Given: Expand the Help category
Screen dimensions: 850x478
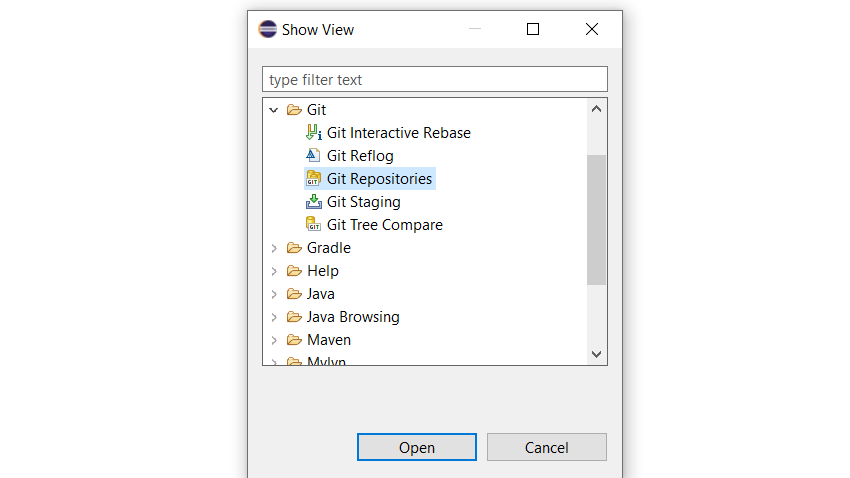Looking at the screenshot, I should [274, 271].
